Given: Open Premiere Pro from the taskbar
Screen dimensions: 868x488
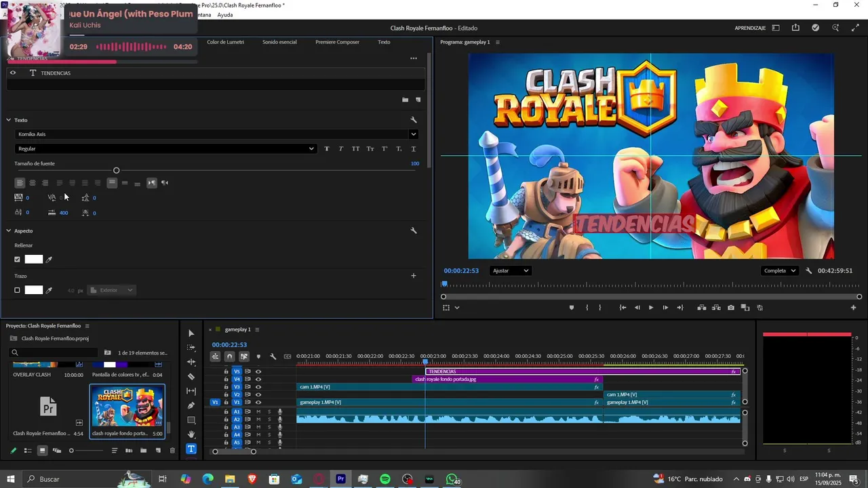Looking at the screenshot, I should point(340,479).
